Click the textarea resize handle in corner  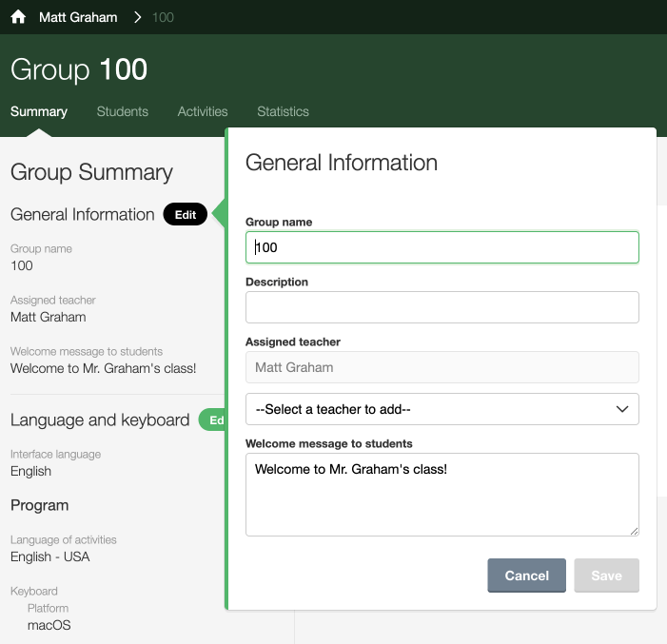click(634, 531)
